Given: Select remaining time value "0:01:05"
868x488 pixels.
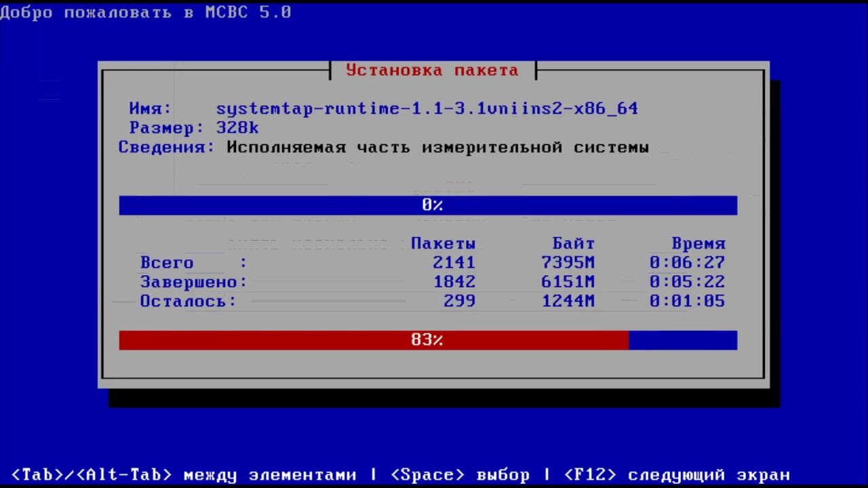Looking at the screenshot, I should (x=688, y=301).
